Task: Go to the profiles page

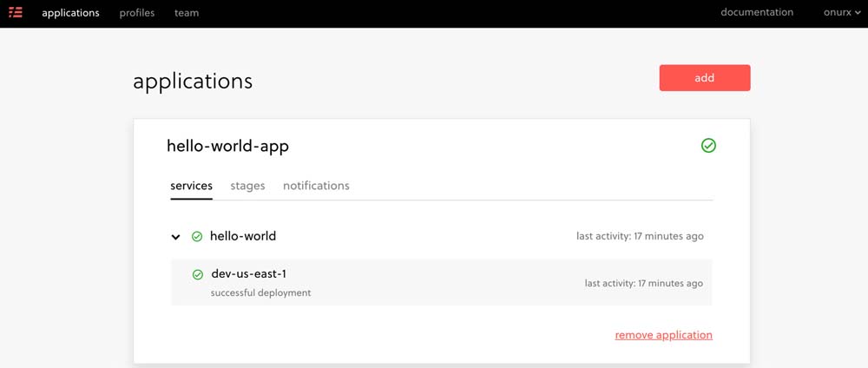Action: click(x=137, y=13)
